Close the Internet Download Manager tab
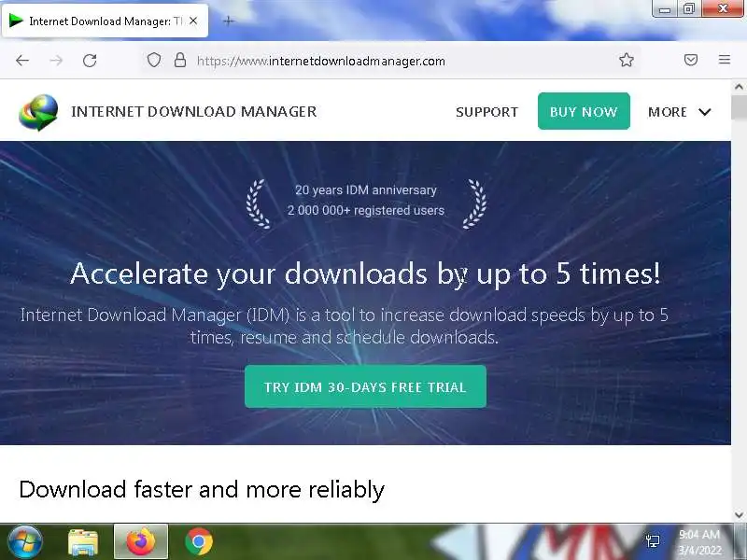The height and width of the screenshot is (560, 747). 193,21
